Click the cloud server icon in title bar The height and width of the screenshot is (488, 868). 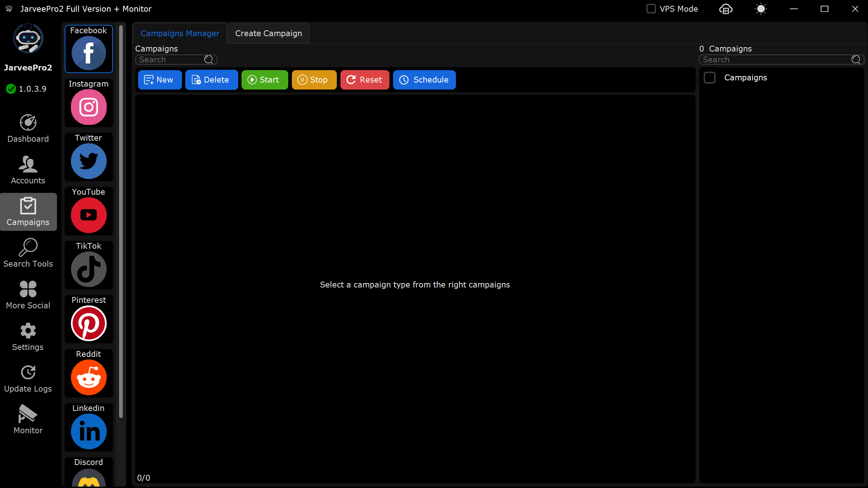click(x=726, y=9)
